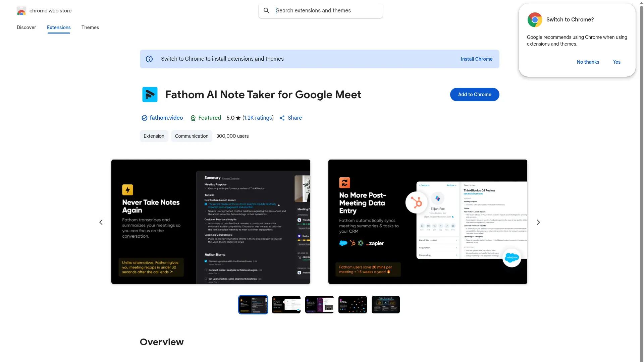Click the Share link
644x362 pixels.
(295, 118)
